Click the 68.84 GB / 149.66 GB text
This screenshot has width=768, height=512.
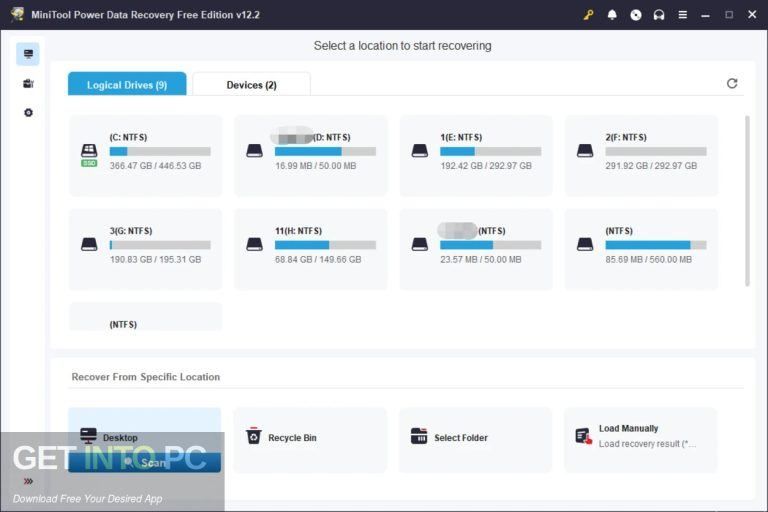click(318, 259)
